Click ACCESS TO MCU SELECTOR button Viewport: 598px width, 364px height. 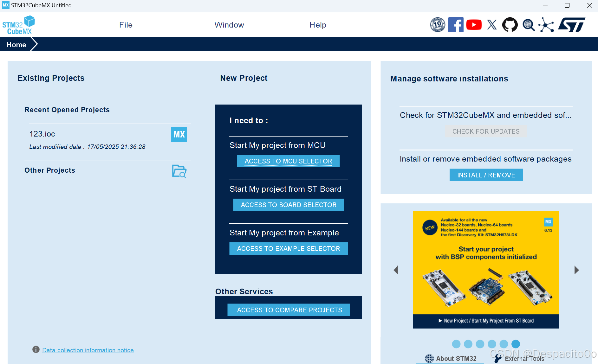(288, 161)
